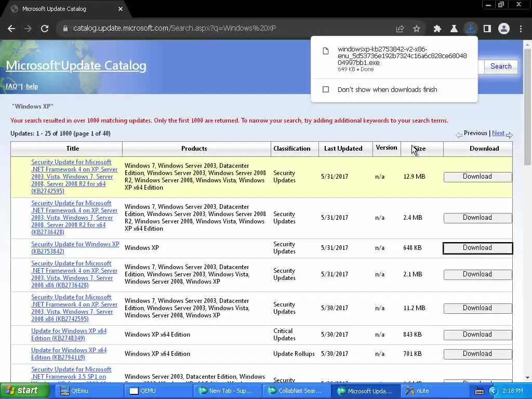532x399 pixels.
Task: Click the padlock site info icon
Action: (65, 29)
